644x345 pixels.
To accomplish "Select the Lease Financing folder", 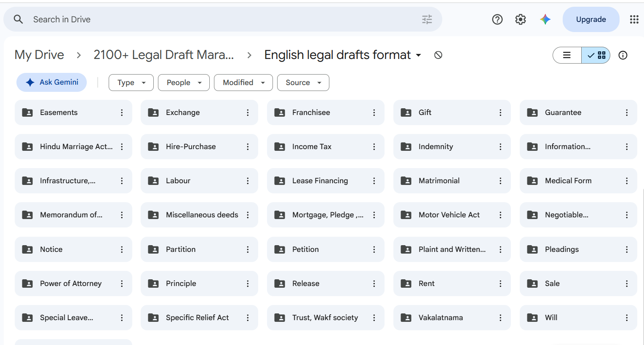I will point(326,181).
